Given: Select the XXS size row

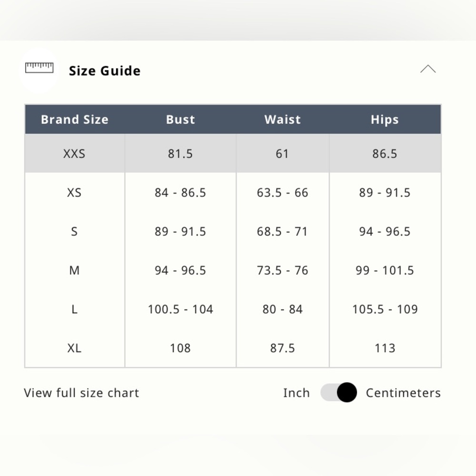Looking at the screenshot, I should [x=233, y=153].
